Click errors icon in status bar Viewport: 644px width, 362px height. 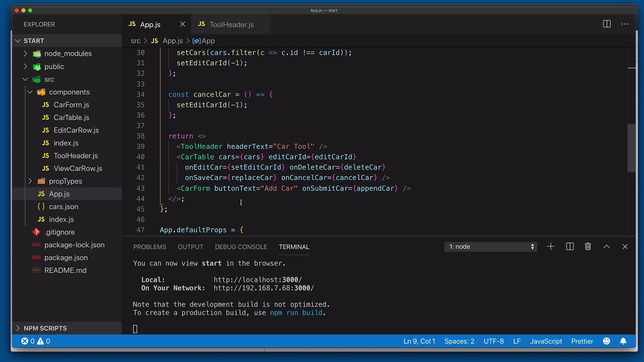(24, 341)
